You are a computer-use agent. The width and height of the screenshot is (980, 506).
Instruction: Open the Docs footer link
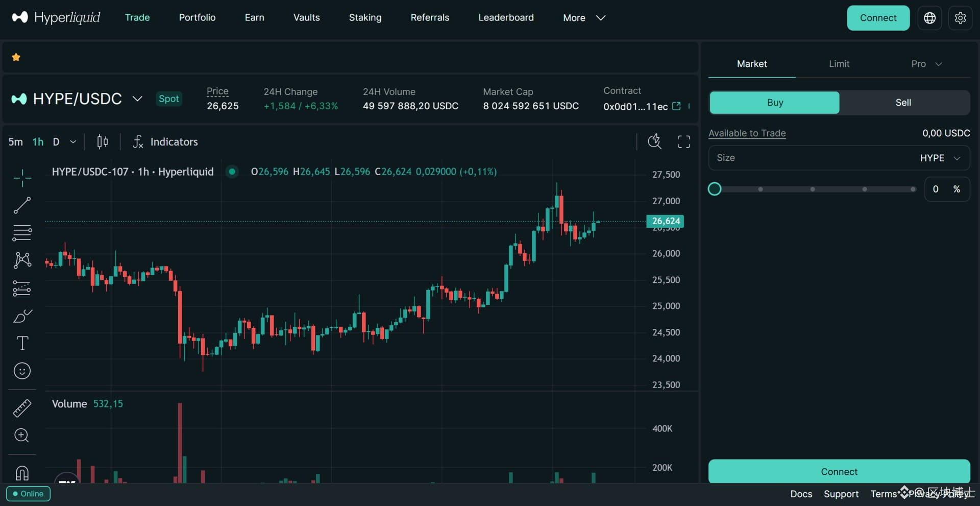click(801, 494)
